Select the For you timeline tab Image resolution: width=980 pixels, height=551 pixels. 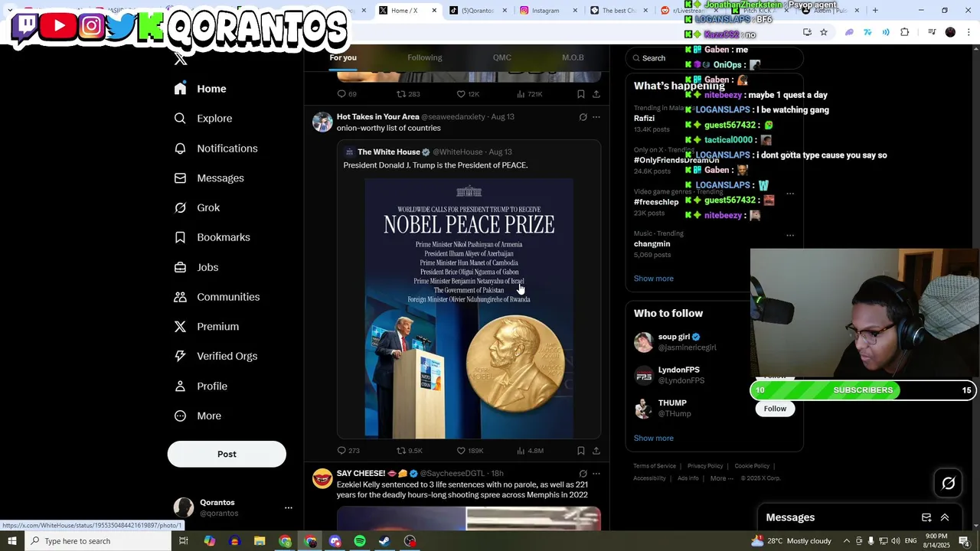[x=343, y=57]
